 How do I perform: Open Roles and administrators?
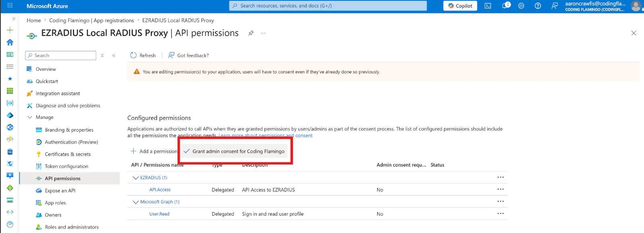click(x=72, y=227)
